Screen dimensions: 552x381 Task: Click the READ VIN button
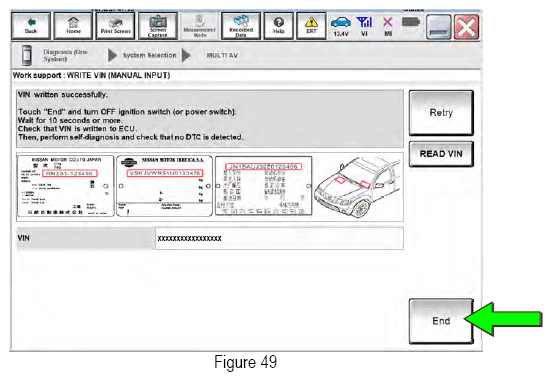(441, 154)
